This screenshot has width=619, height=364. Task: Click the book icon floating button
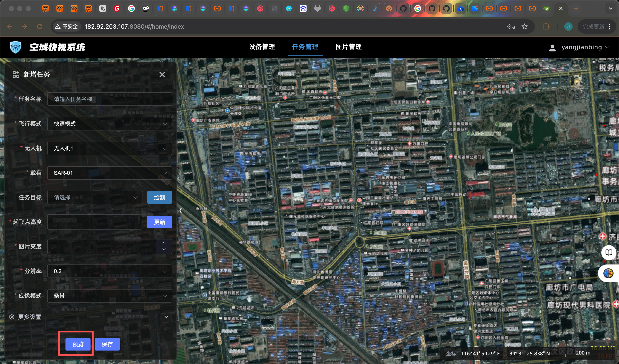tap(608, 252)
